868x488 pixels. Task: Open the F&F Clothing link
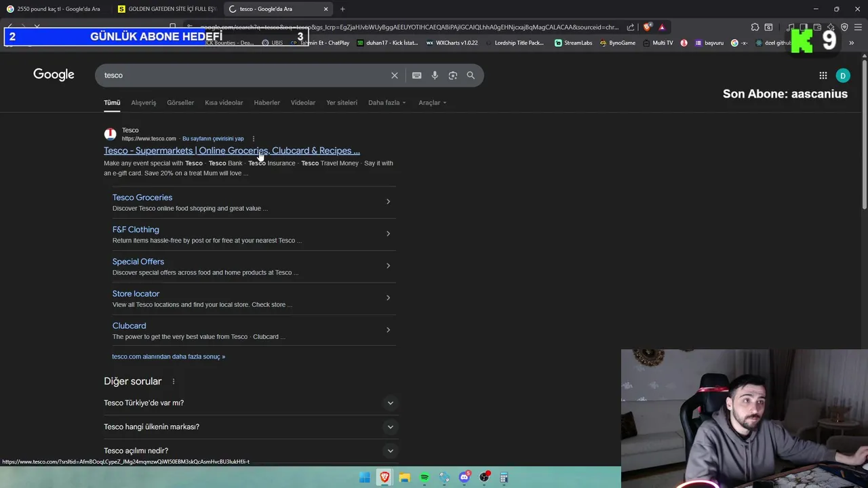pos(136,230)
